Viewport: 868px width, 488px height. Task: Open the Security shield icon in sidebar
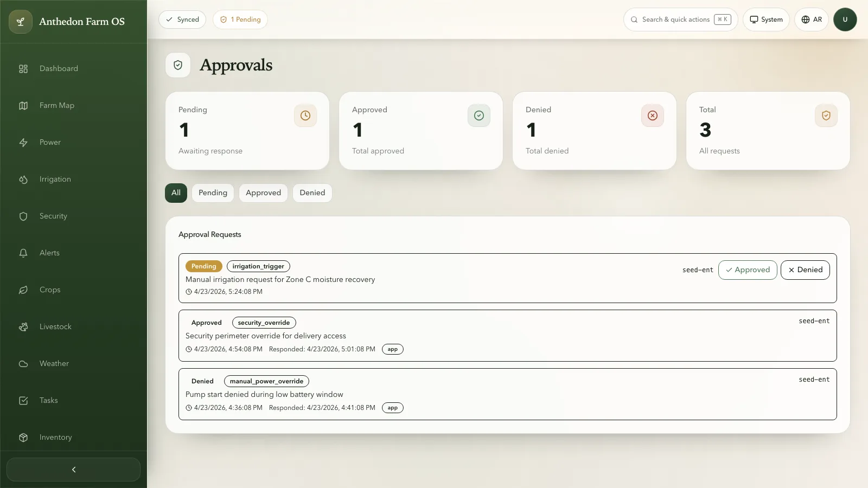point(23,216)
